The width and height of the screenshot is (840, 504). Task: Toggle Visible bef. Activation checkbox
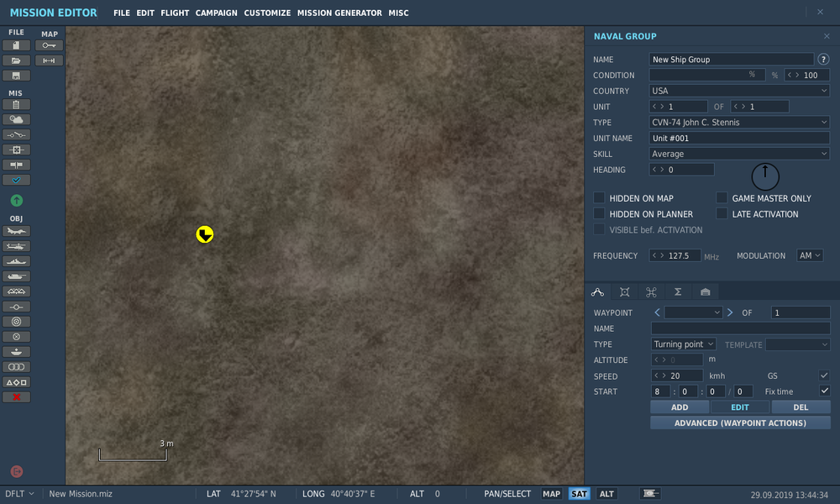[x=599, y=229]
